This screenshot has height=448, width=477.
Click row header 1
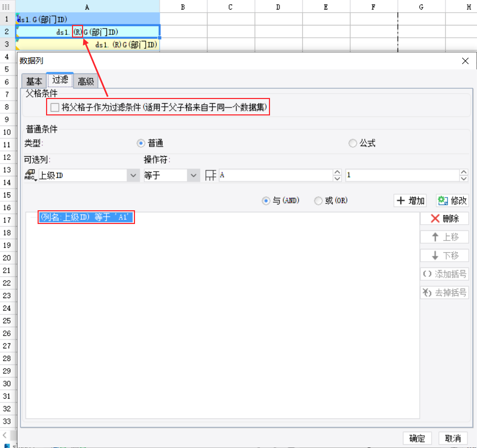pos(7,19)
